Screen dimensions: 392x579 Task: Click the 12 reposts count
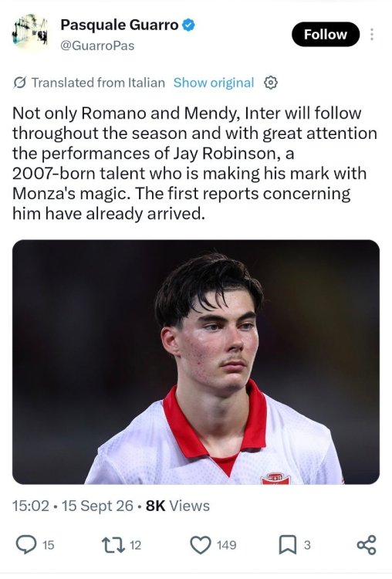(136, 545)
